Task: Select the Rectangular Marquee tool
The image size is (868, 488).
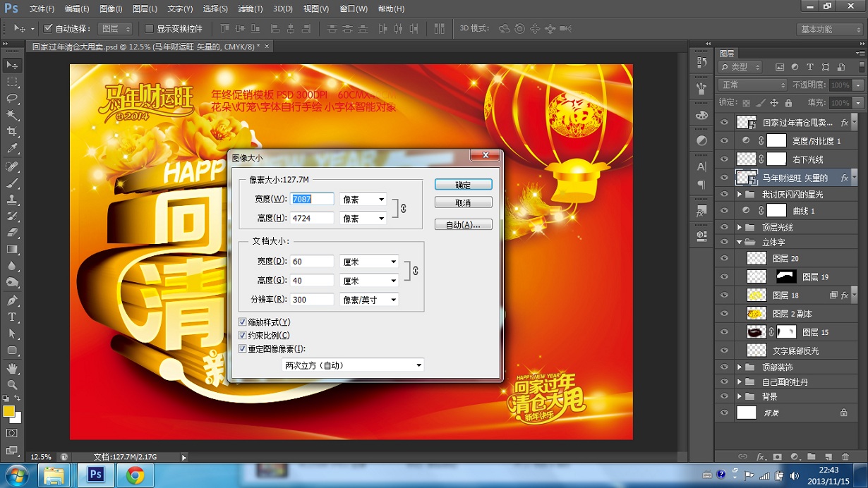Action: pos(12,82)
